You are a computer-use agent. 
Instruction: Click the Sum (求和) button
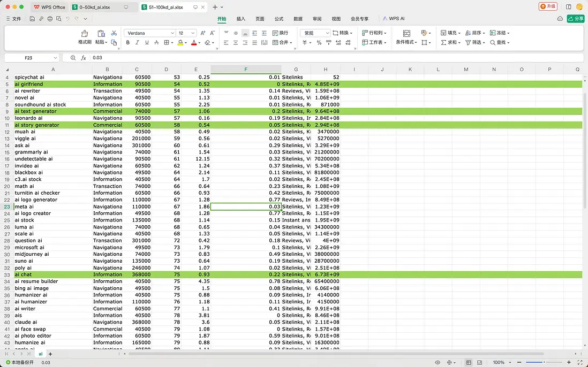[450, 43]
